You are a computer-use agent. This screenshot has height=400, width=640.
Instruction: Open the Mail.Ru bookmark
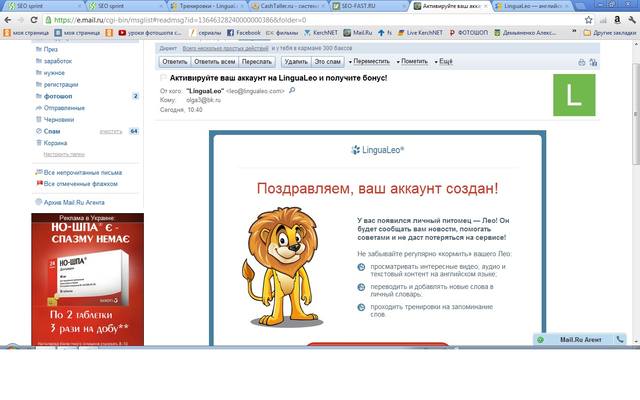pos(358,33)
